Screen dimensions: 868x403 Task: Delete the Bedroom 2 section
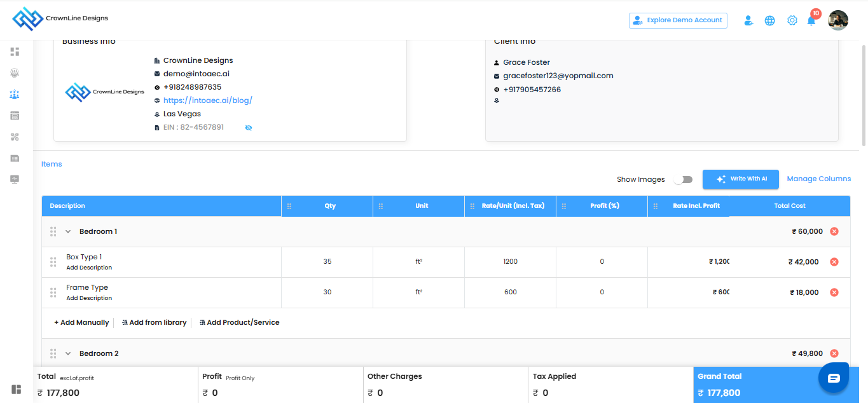point(834,353)
